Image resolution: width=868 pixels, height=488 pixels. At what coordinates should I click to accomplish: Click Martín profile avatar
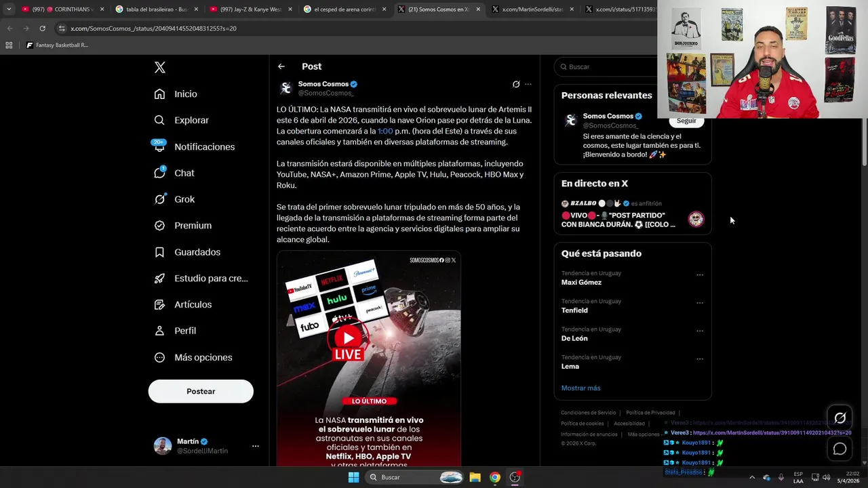click(x=163, y=446)
